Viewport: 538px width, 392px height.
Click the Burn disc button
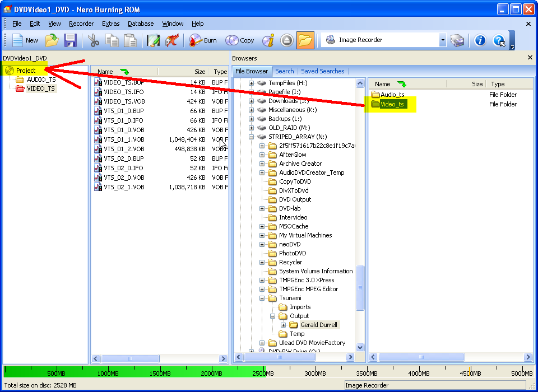coord(203,40)
